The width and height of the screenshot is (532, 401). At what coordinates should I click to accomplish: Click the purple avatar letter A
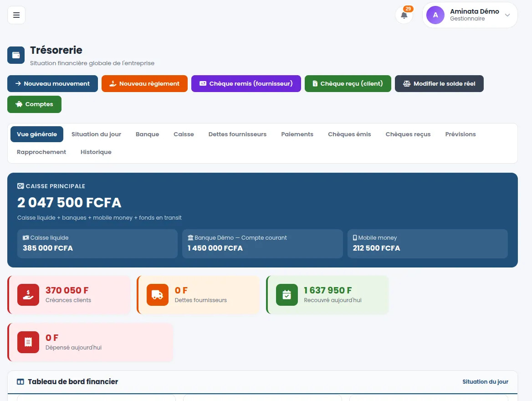[x=435, y=15]
